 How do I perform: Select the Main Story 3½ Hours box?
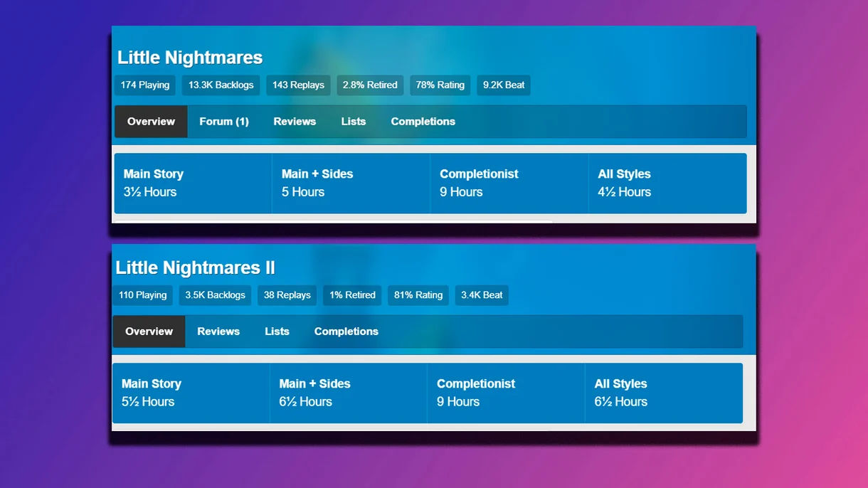click(193, 184)
